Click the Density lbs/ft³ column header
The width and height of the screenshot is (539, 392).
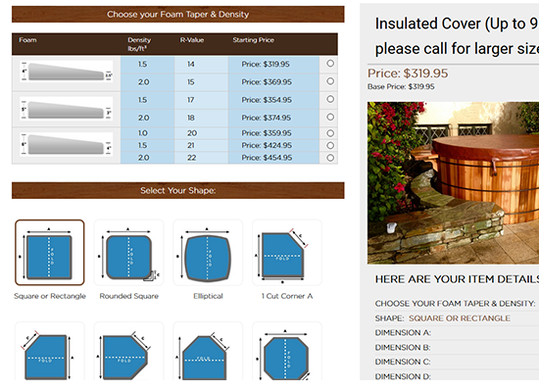point(139,44)
